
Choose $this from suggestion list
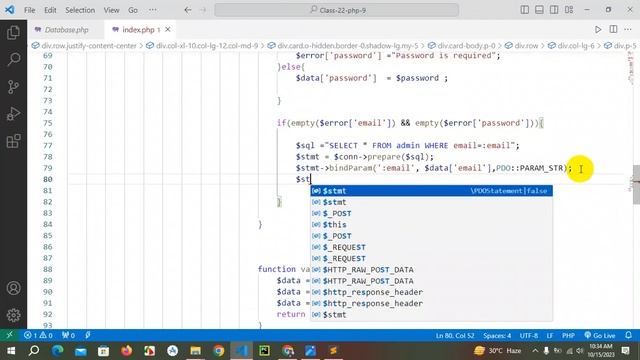pyautogui.click(x=431, y=224)
